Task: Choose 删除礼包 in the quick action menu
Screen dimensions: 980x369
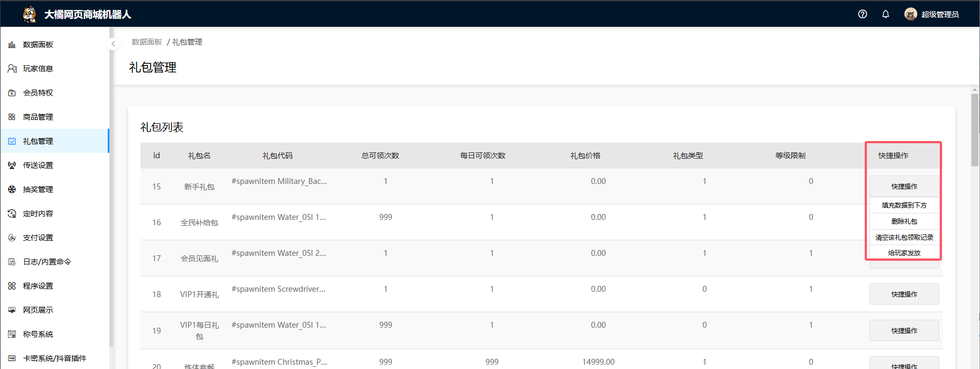Action: [x=904, y=222]
